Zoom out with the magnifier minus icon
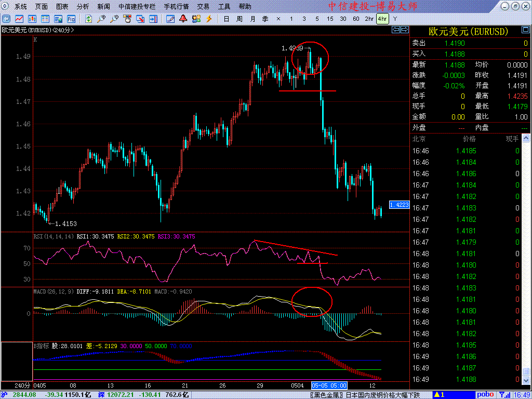Screen dimensions: 532x399 [114, 19]
